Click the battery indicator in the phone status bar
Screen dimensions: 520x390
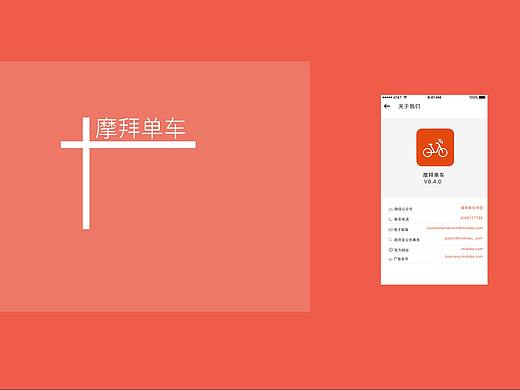click(482, 97)
